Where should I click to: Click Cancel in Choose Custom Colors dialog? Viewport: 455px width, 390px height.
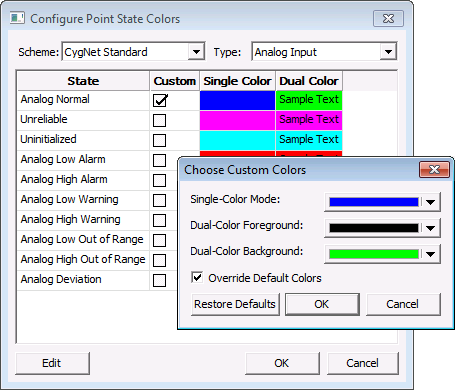(x=403, y=304)
